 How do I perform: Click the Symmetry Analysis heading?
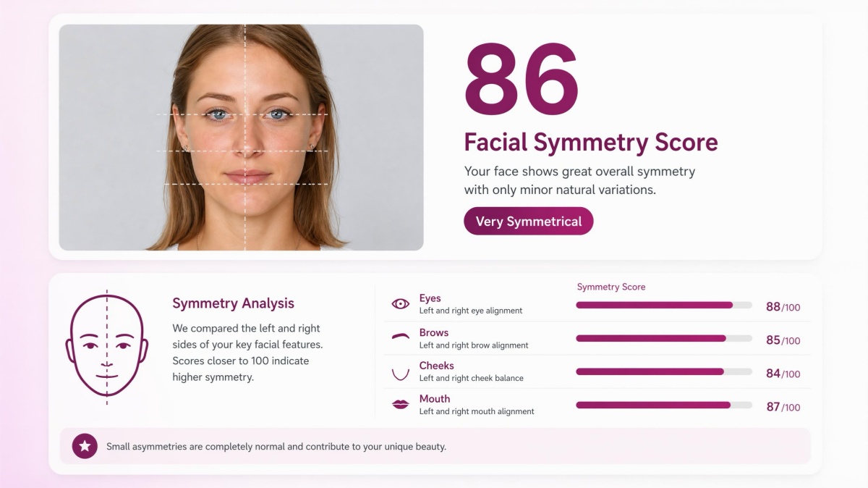tap(233, 303)
